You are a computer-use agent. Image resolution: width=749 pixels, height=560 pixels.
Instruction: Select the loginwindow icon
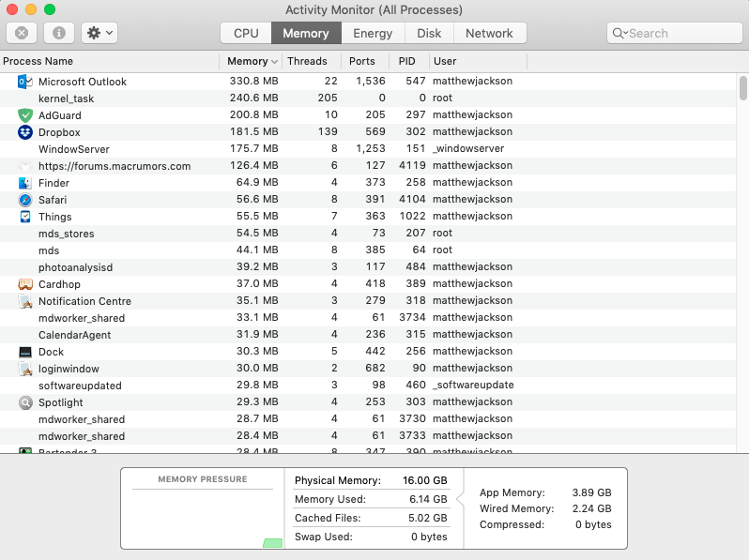click(25, 369)
